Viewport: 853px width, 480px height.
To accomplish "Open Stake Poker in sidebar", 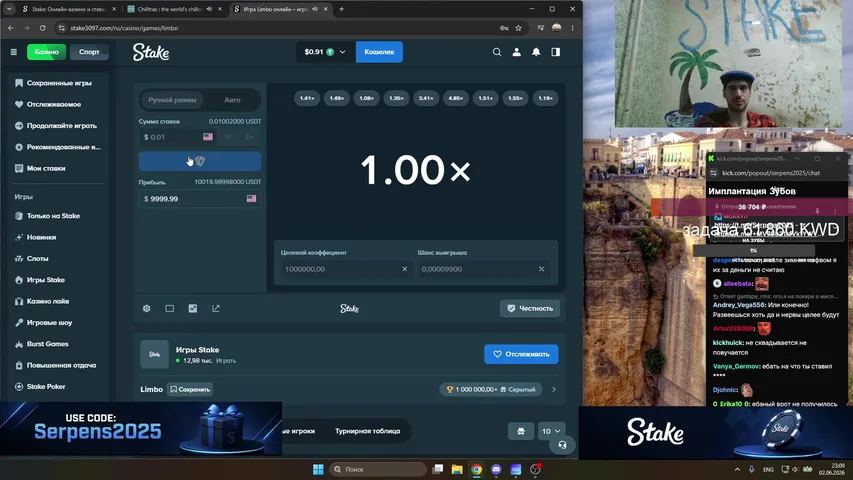I will click(46, 386).
